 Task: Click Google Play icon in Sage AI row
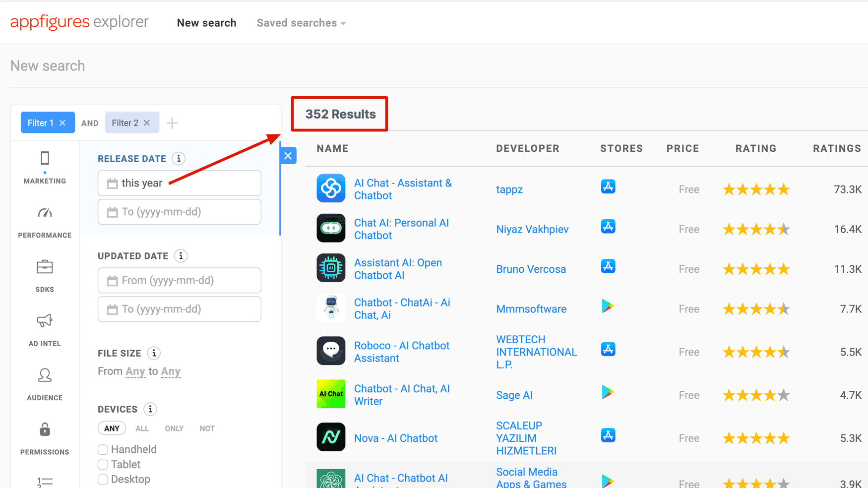click(608, 392)
